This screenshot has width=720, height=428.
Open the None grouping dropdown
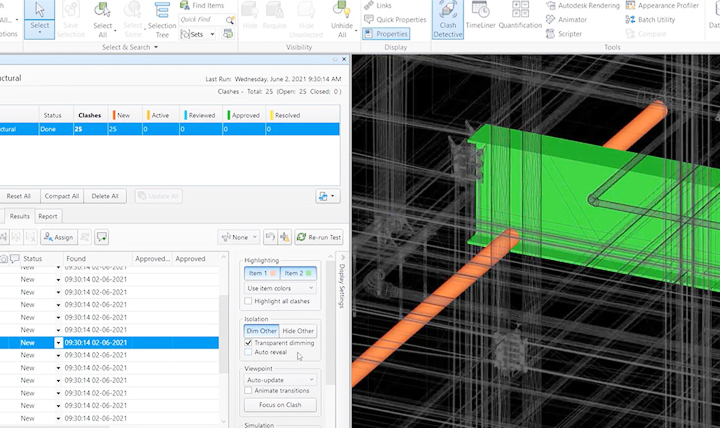[x=238, y=237]
